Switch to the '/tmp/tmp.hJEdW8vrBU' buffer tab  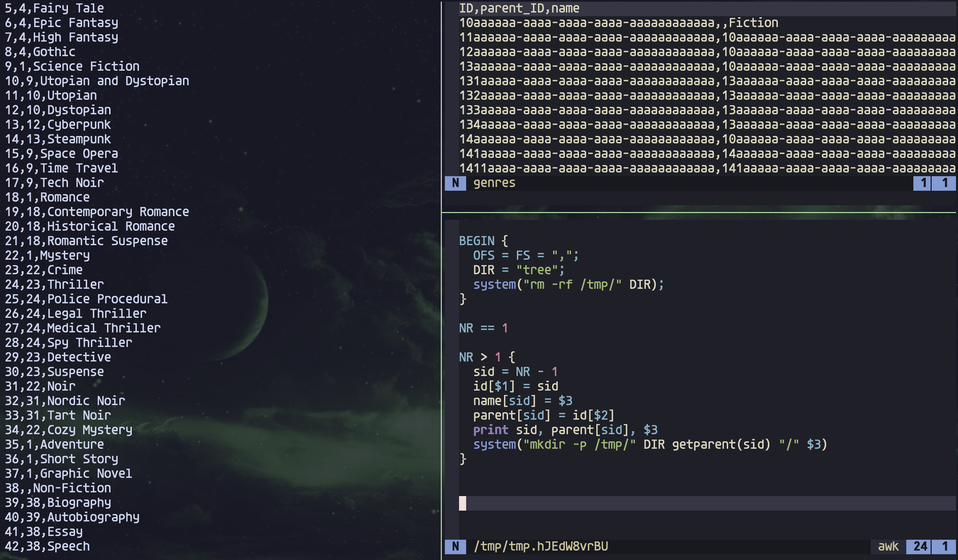tap(541, 546)
